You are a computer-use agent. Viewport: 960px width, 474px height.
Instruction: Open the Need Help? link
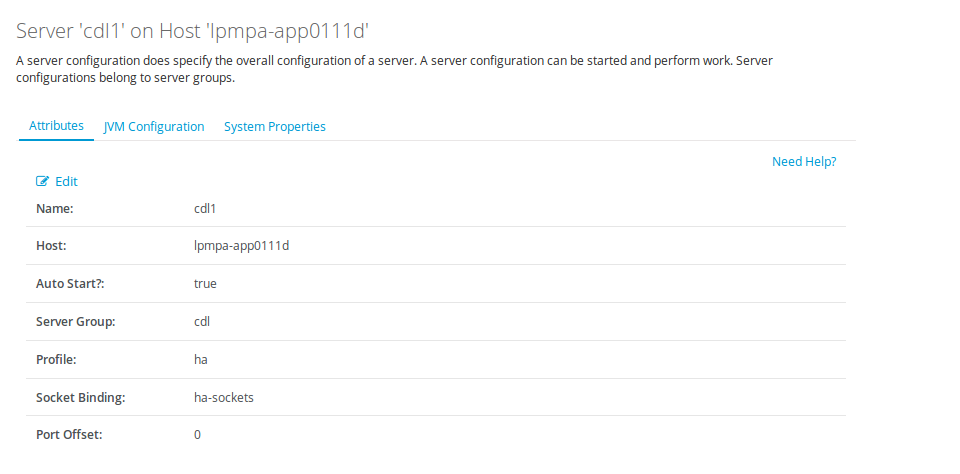(x=804, y=161)
